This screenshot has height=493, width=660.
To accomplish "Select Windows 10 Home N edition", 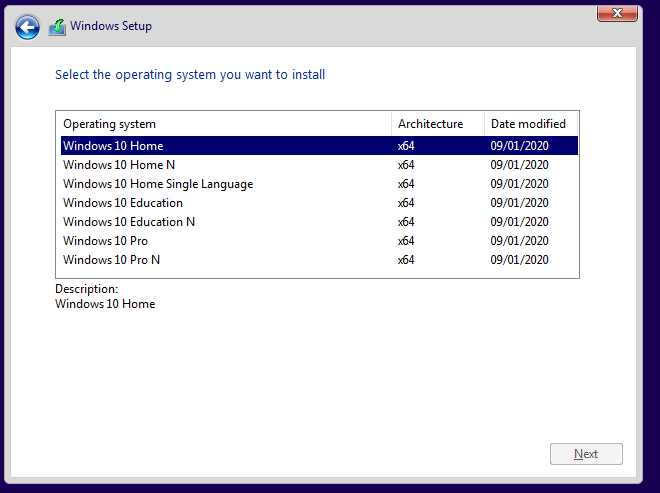I will [x=319, y=165].
